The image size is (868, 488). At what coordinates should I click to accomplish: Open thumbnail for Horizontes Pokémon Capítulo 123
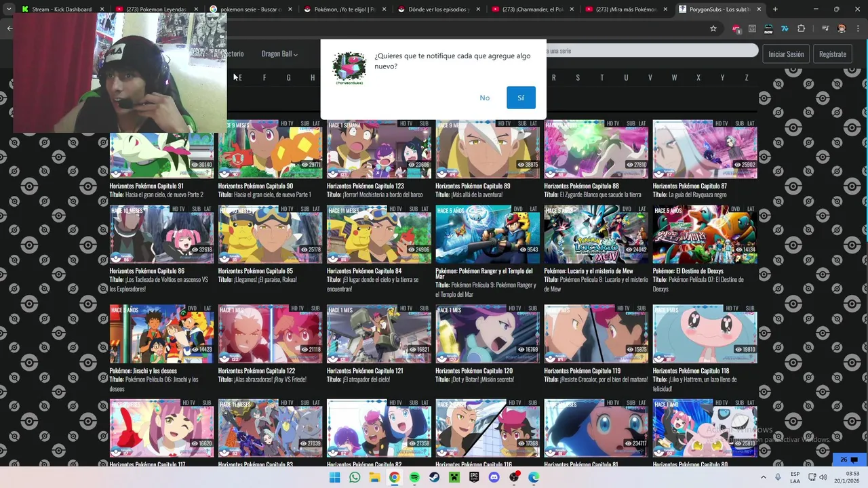coord(378,149)
